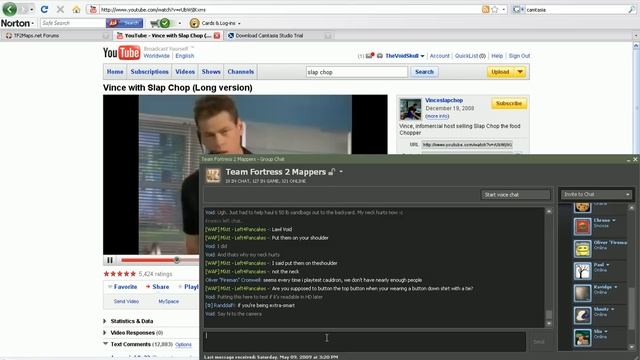
Task: Open dropdown arrow next to Paul's name
Action: tap(608, 265)
